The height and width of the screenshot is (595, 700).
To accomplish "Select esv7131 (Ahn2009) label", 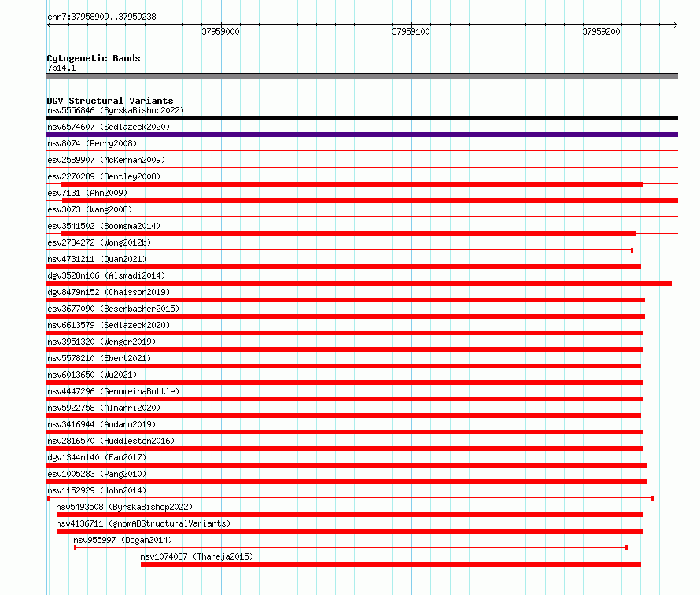I will pyautogui.click(x=87, y=193).
